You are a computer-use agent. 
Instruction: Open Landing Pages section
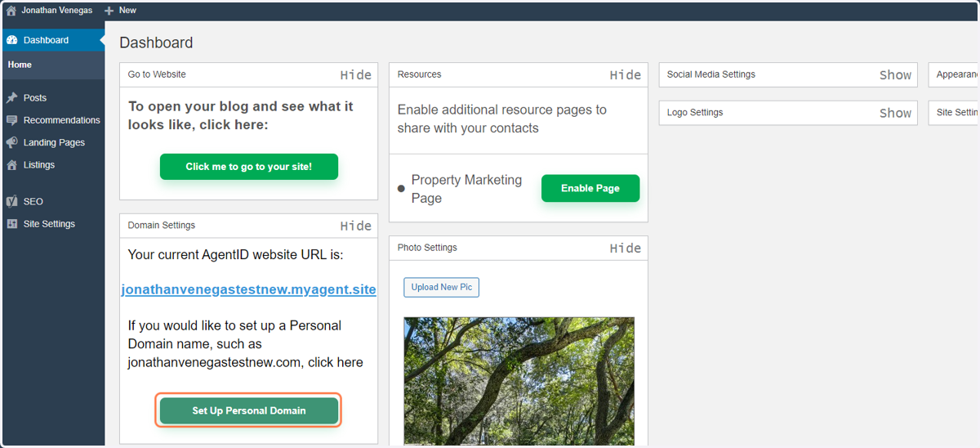coord(52,142)
